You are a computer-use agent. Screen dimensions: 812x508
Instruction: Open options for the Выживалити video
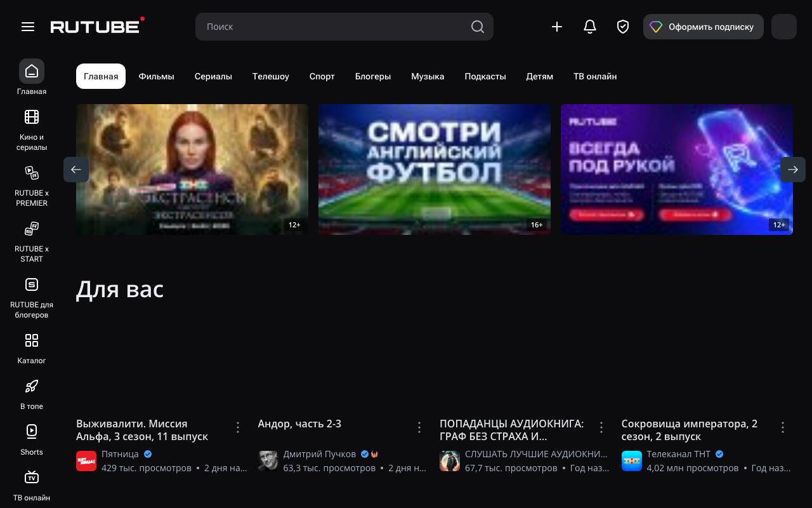pyautogui.click(x=238, y=427)
